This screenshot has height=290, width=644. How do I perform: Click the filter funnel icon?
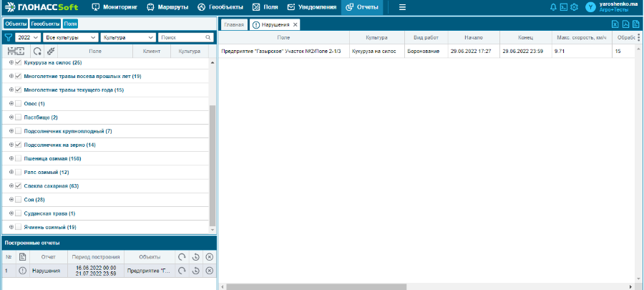coord(8,37)
